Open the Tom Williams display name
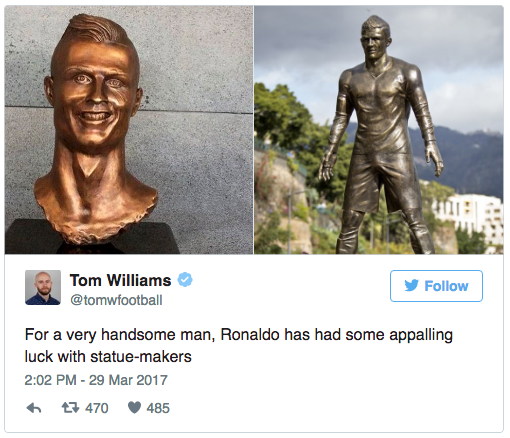 120,280
